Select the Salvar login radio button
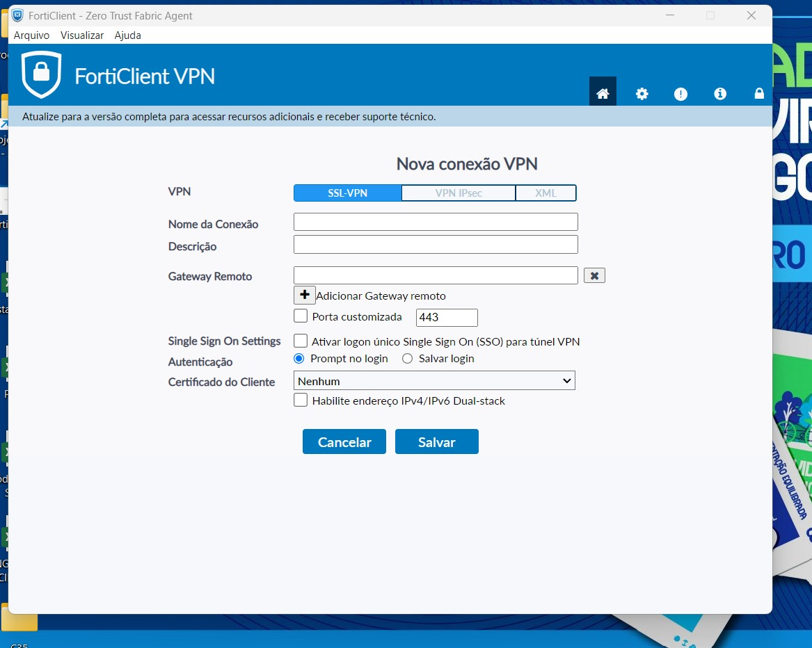The image size is (812, 648). click(408, 358)
